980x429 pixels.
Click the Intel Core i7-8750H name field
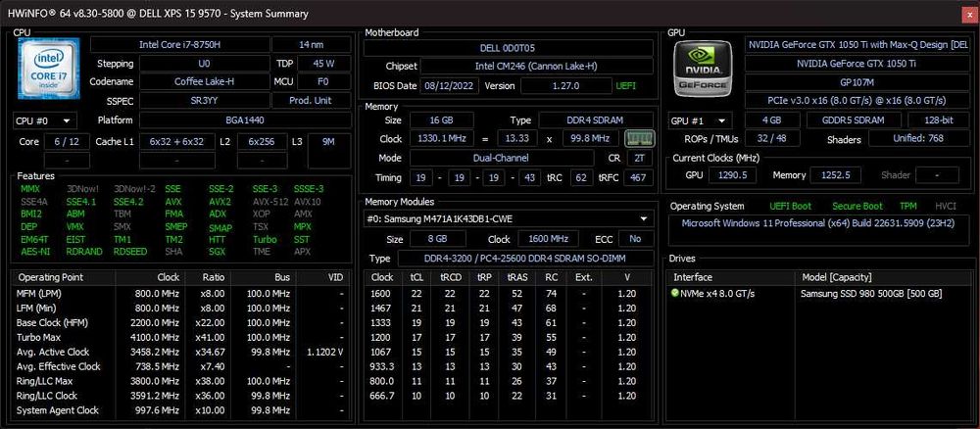[x=180, y=44]
